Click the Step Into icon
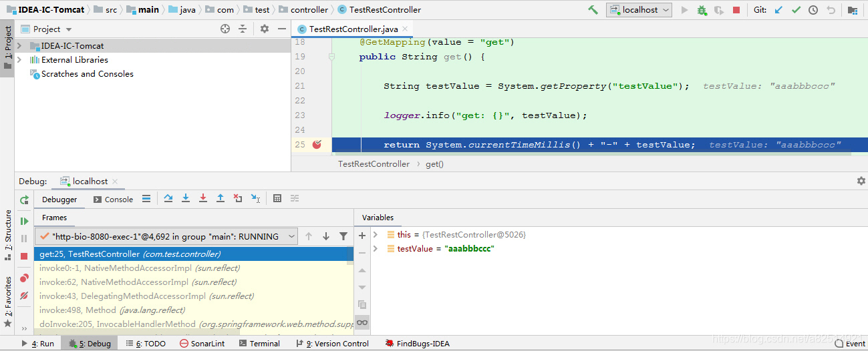868x351 pixels. click(186, 199)
